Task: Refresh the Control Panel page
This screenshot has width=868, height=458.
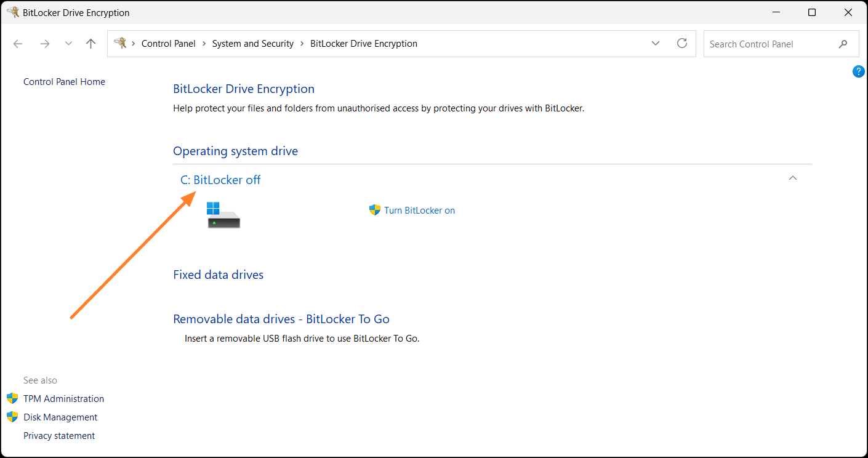Action: (682, 44)
